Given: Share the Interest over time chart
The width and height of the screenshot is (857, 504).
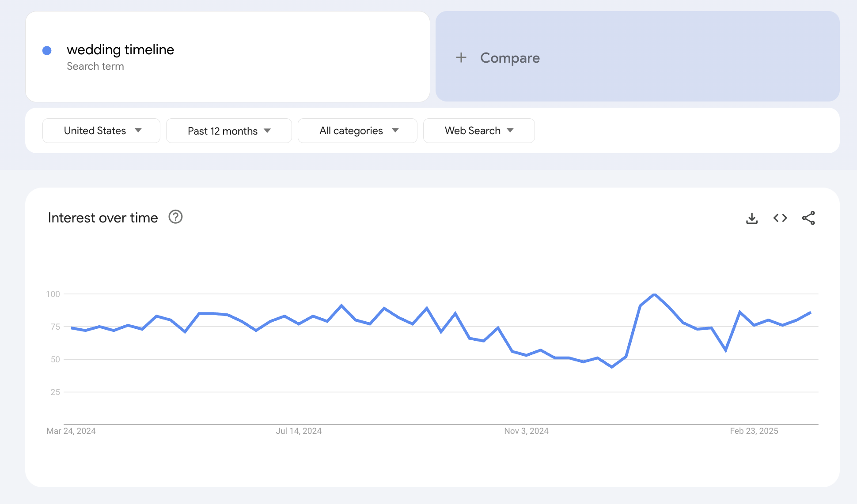Looking at the screenshot, I should pos(809,218).
